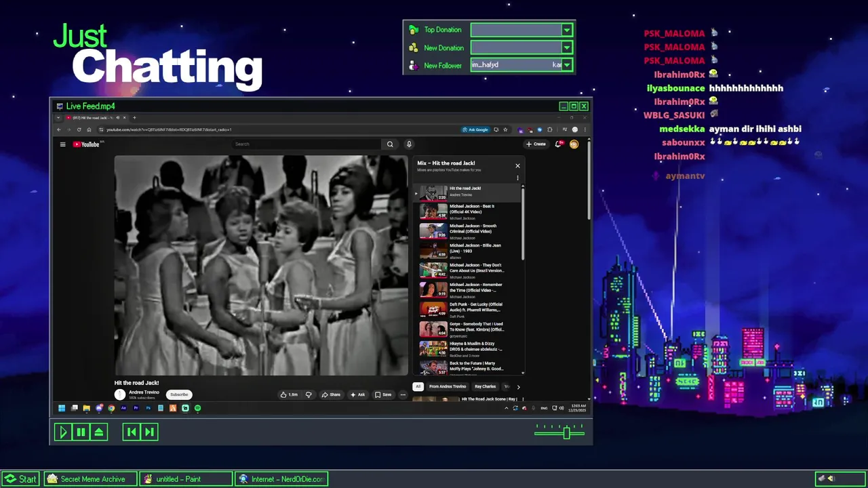Go to the YouTube home logo

[86, 144]
